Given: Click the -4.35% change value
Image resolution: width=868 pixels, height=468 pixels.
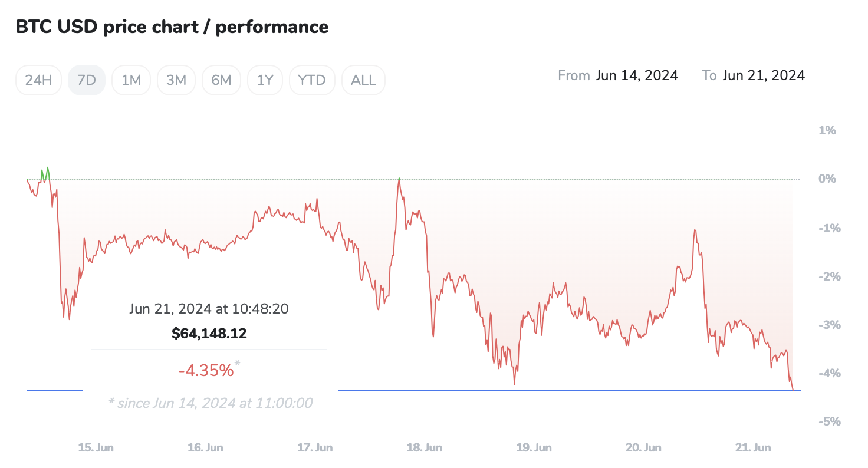Looking at the screenshot, I should (206, 370).
